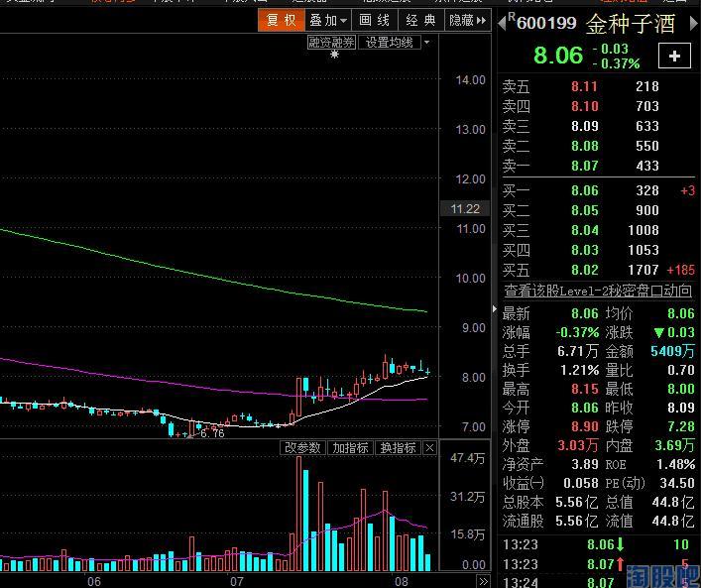Screen dimensions: 701x588
Task: Click the stock code 600199
Action: (x=546, y=23)
